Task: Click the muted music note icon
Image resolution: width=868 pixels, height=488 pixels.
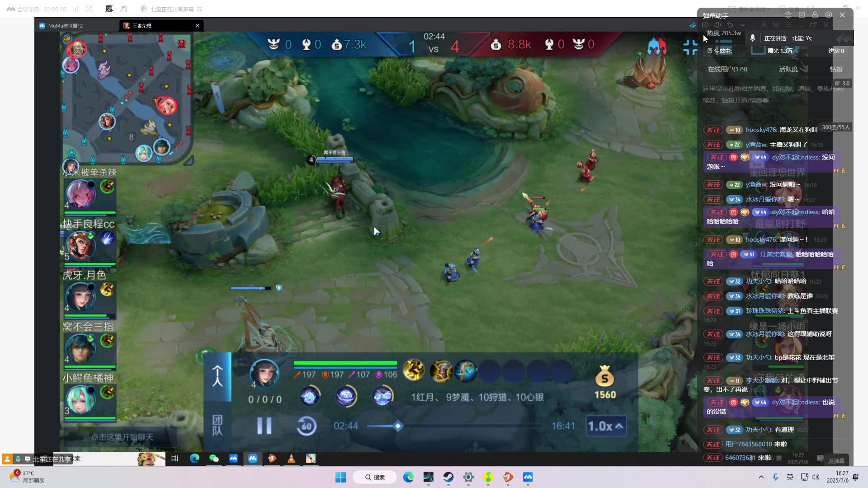Action: (x=123, y=9)
